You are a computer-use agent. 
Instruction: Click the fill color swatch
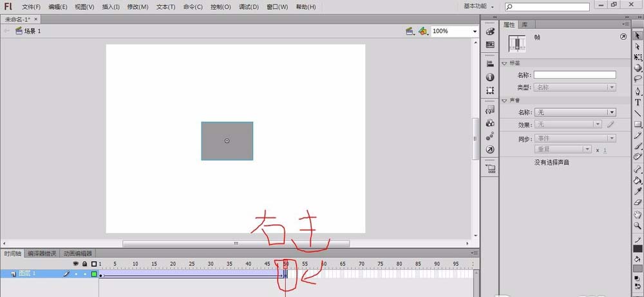(x=638, y=268)
